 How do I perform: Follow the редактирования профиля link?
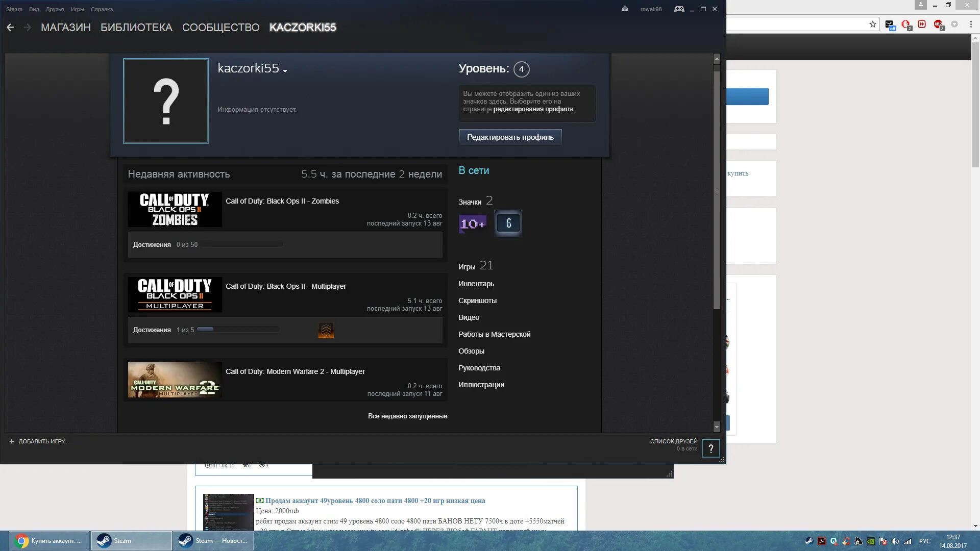[533, 109]
